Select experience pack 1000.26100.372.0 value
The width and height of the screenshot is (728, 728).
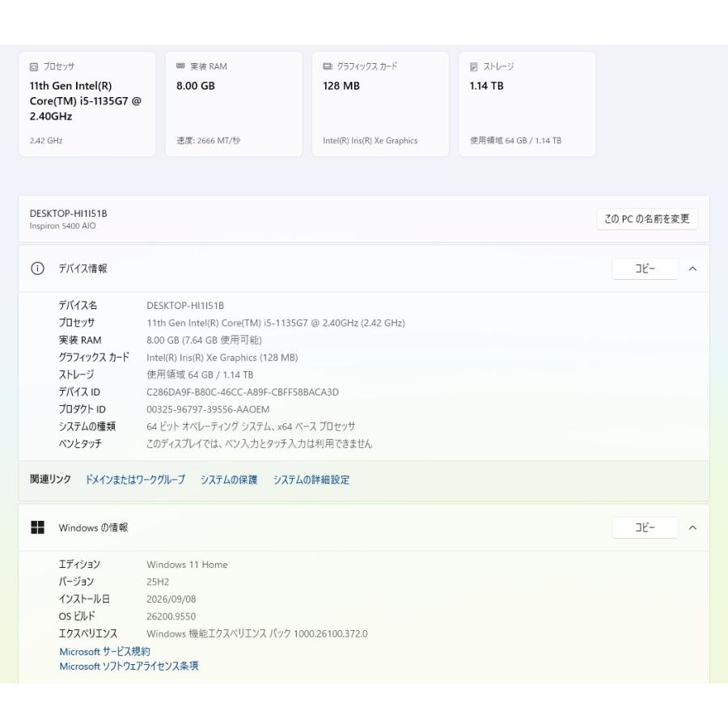[257, 633]
